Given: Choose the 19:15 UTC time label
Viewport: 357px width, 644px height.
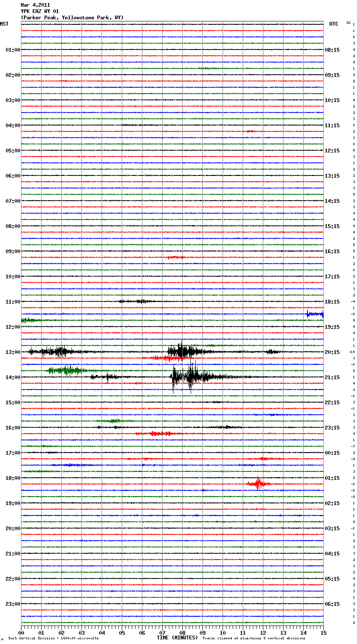Looking at the screenshot, I should [332, 327].
